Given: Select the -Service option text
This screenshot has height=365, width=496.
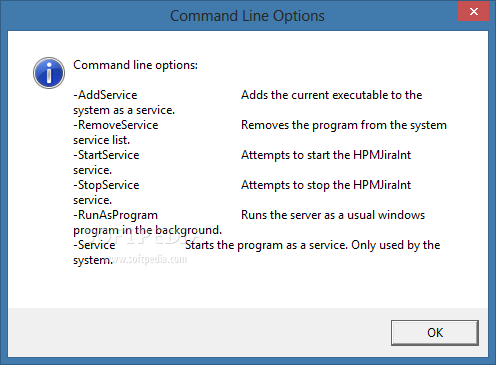Looking at the screenshot, I should (94, 245).
